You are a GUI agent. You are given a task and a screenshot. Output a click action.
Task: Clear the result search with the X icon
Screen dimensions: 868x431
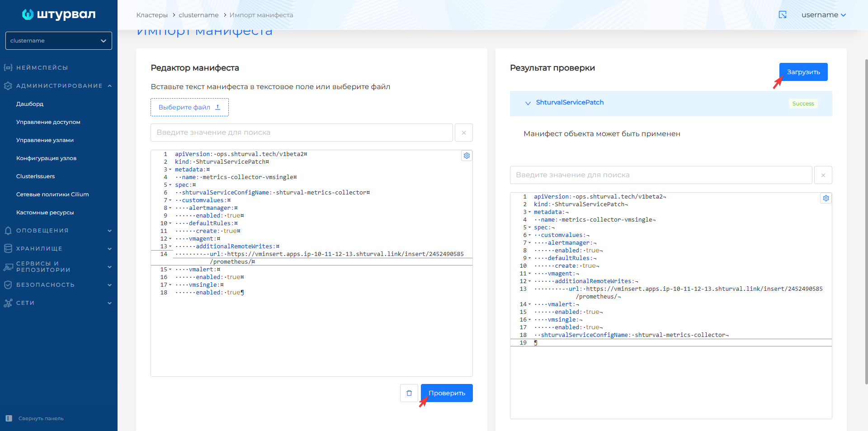click(823, 175)
